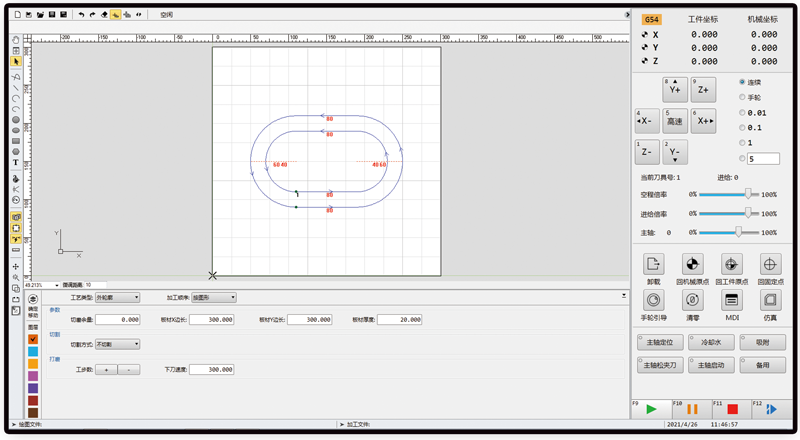Image resolution: width=800 pixels, height=440 pixels.
Task: Click the 下刀速度 plunge speed input field
Action: pyautogui.click(x=213, y=369)
